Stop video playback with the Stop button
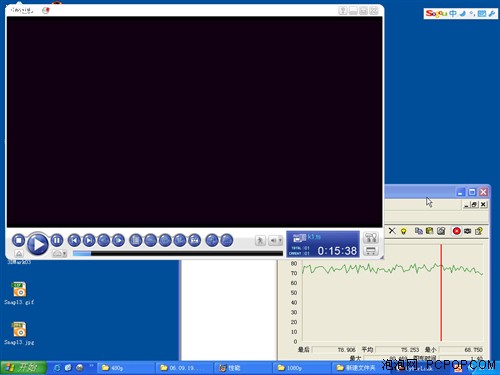Screen dimensions: 500x375 click(x=19, y=240)
